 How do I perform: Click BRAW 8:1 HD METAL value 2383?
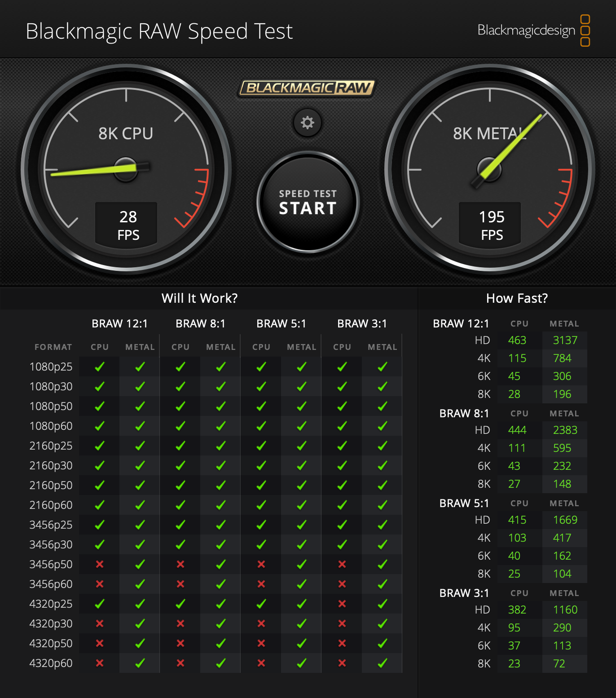click(565, 430)
